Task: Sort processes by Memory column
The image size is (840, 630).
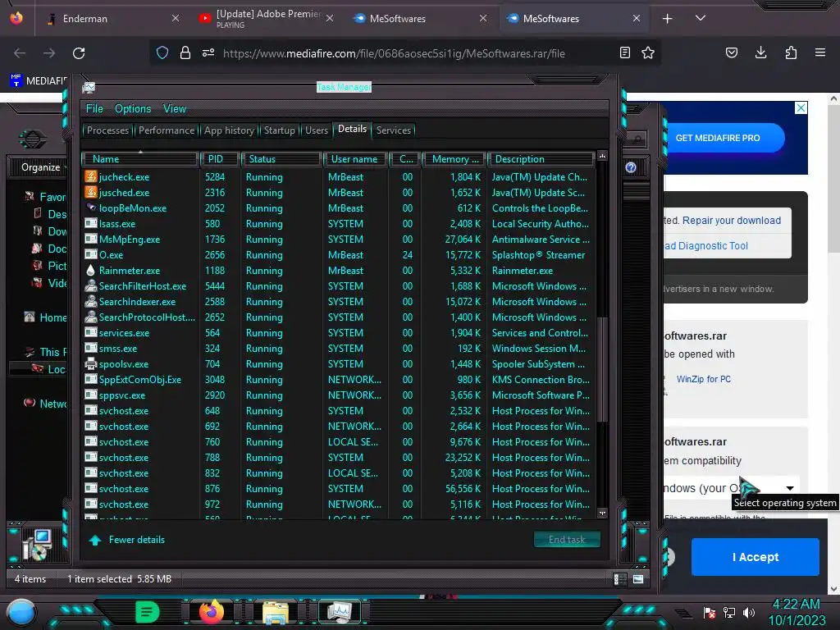Action: pyautogui.click(x=454, y=159)
